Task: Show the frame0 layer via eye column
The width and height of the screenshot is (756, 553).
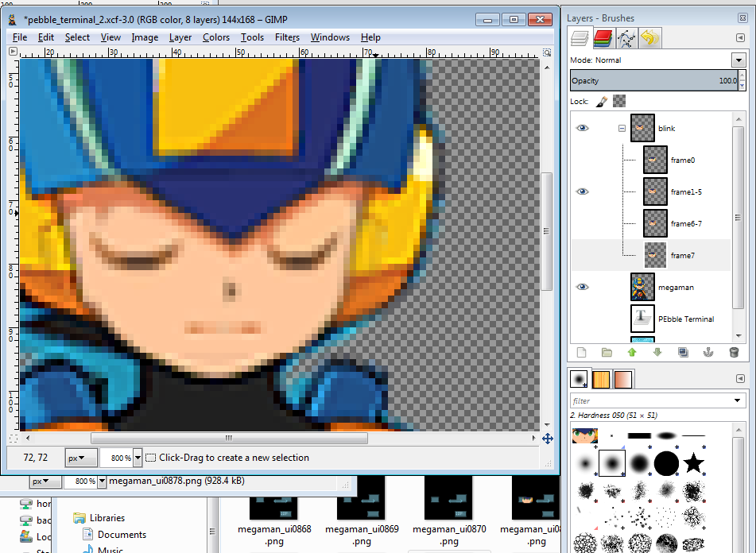Action: pos(583,160)
